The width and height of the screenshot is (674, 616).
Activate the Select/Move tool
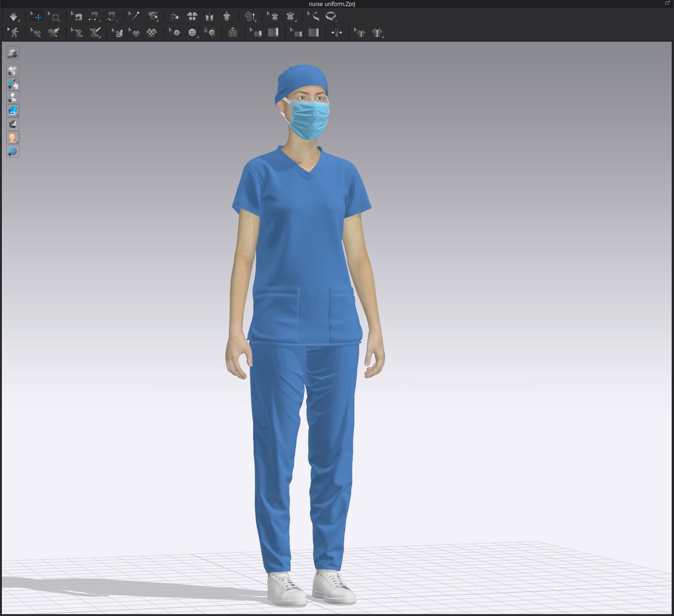coord(36,16)
